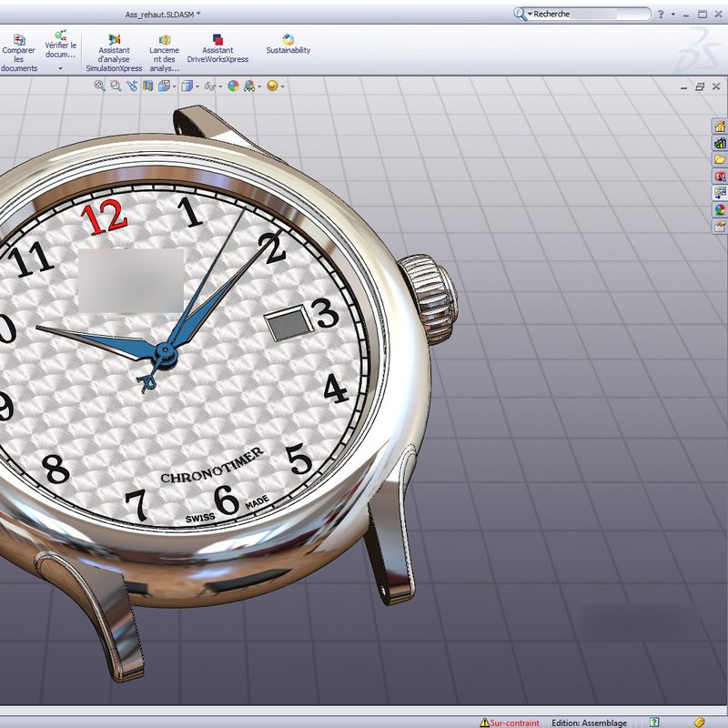Activate the Previous View icon
The image size is (728, 728).
(132, 86)
